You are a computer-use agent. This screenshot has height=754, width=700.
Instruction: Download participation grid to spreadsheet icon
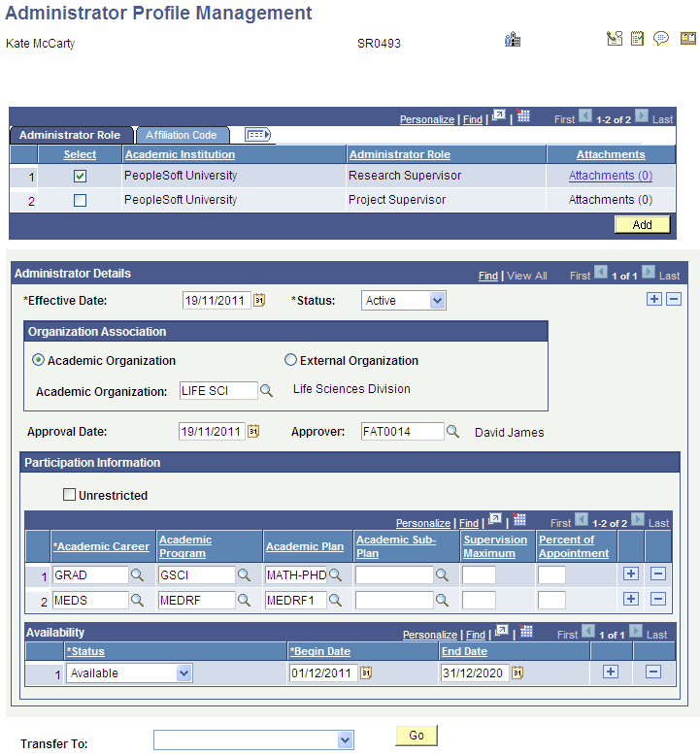click(519, 519)
